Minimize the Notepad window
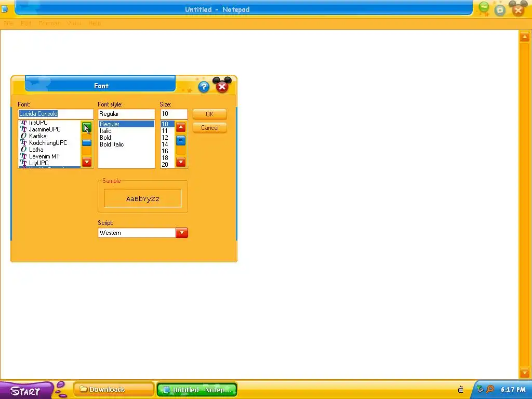The width and height of the screenshot is (532, 399). (484, 8)
